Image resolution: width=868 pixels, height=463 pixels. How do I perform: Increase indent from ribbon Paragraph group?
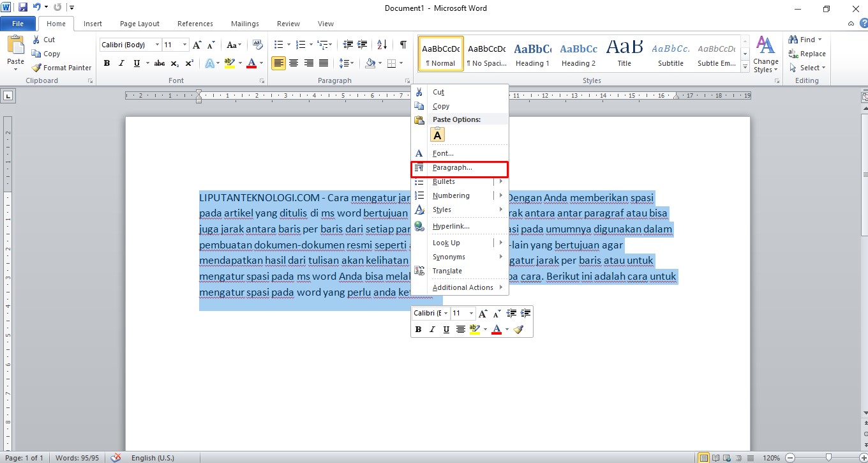tap(363, 45)
